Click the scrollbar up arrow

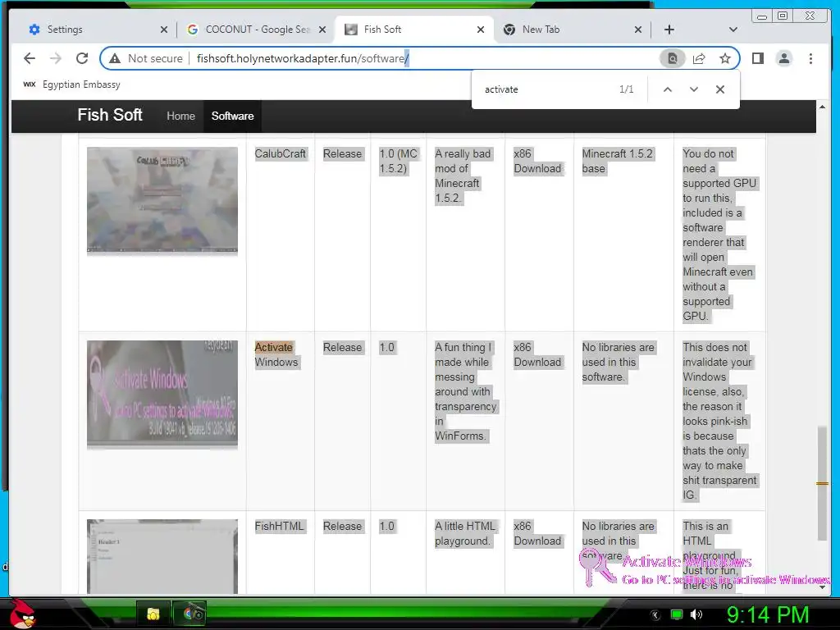pos(822,107)
